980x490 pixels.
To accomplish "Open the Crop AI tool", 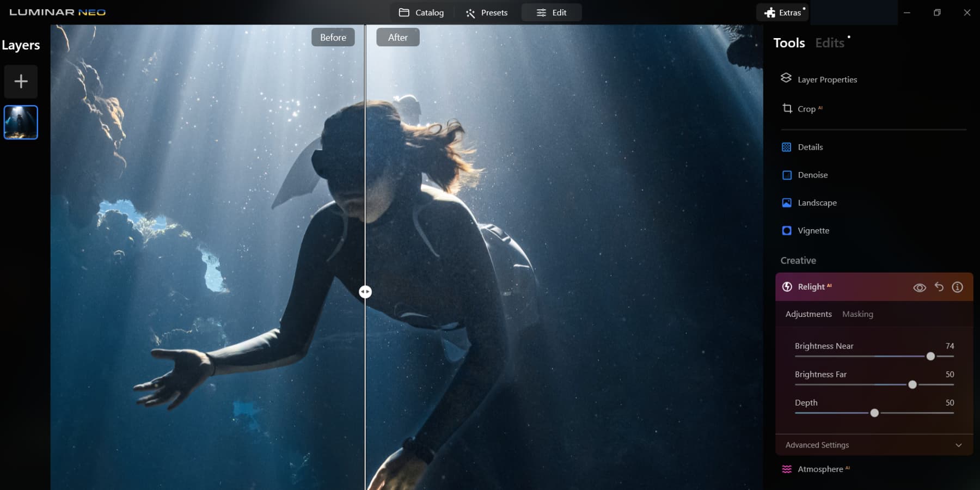I will pyautogui.click(x=806, y=108).
